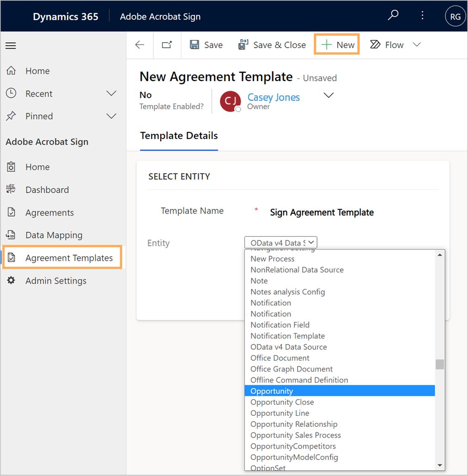Click the entity list scrollbar thumb

(440, 364)
